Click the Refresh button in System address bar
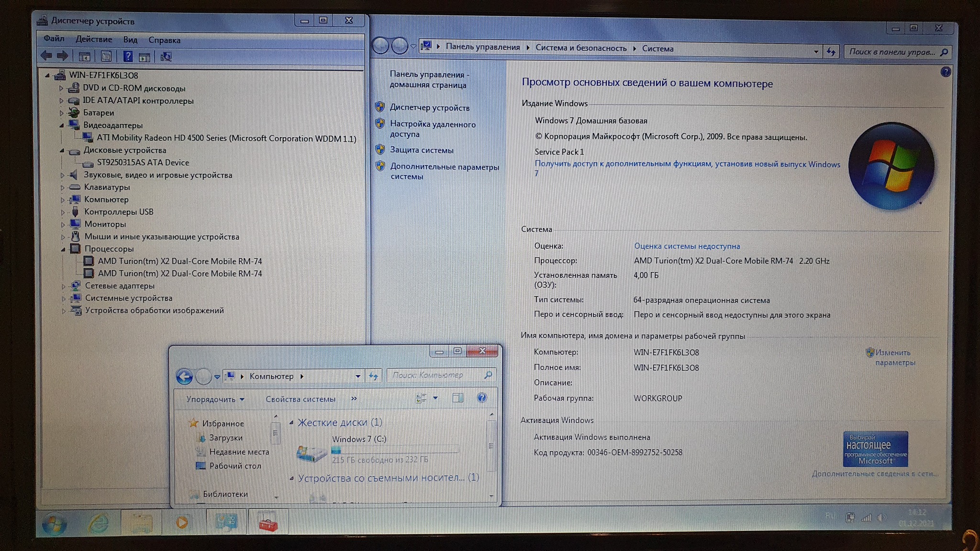The width and height of the screenshot is (980, 551). (x=831, y=52)
